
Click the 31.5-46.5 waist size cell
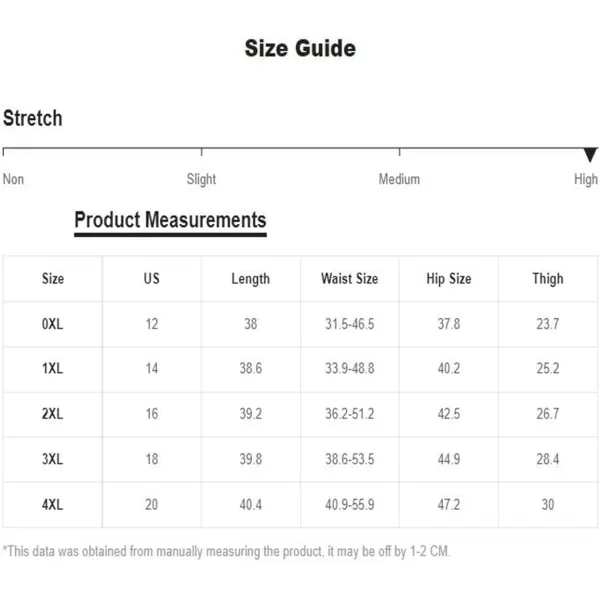tap(350, 324)
